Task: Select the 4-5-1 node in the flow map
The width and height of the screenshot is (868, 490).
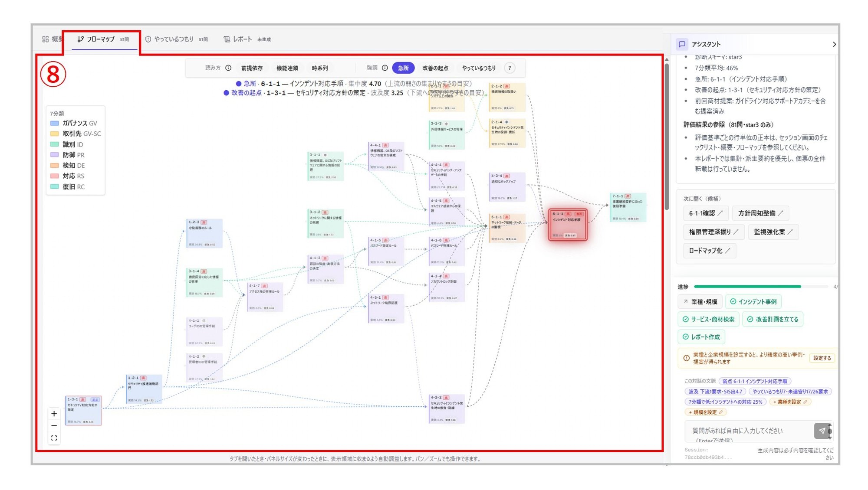Action: click(386, 309)
